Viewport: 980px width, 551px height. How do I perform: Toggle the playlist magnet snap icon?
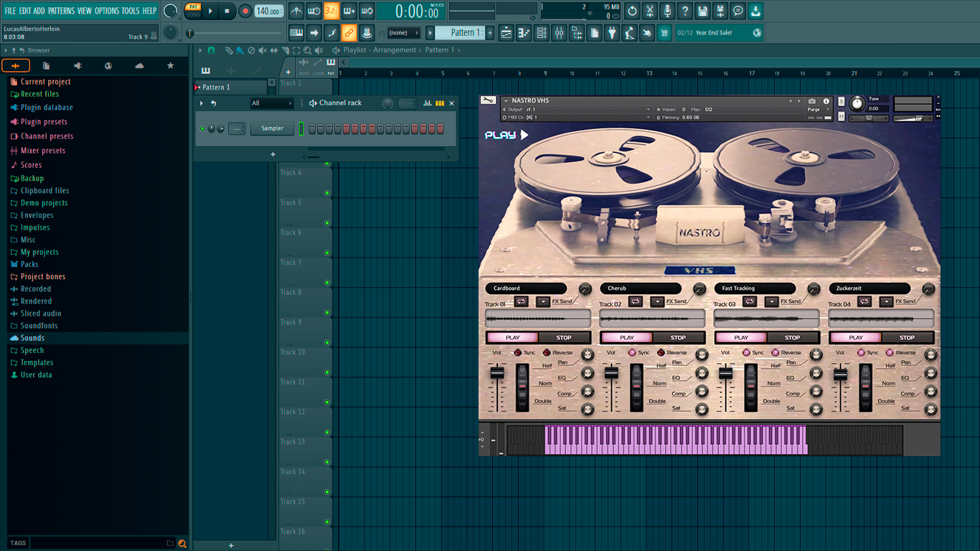pyautogui.click(x=211, y=50)
